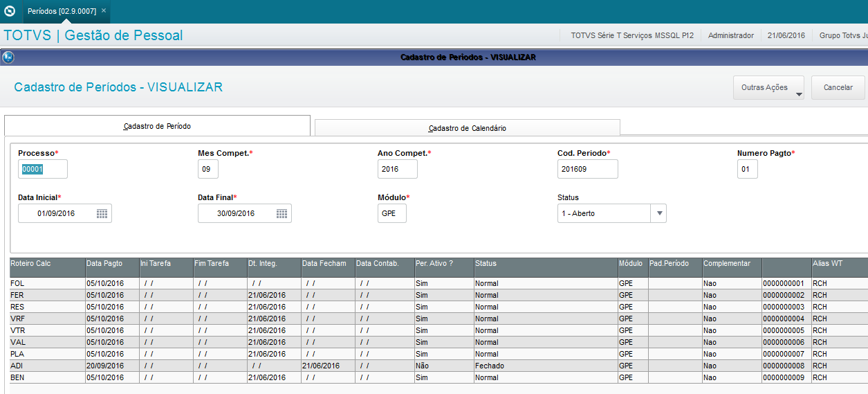Screen dimensions: 868x394
Task: Select the VTR row in the grid
Action: tap(438, 330)
